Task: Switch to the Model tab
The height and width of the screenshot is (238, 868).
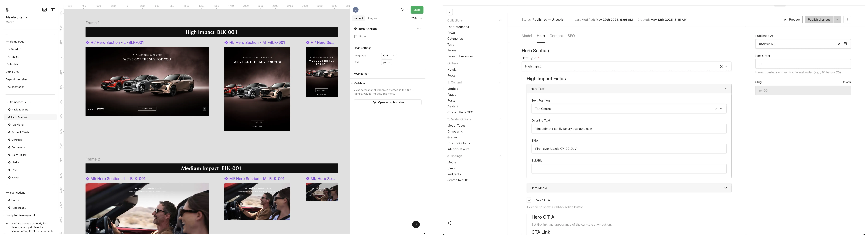Action: tap(527, 36)
